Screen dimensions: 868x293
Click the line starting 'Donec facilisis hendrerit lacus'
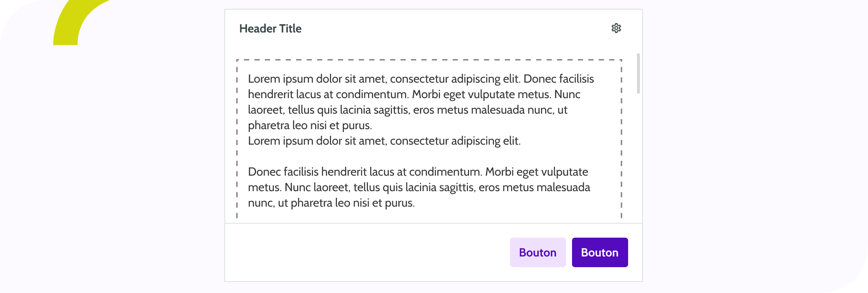(418, 172)
